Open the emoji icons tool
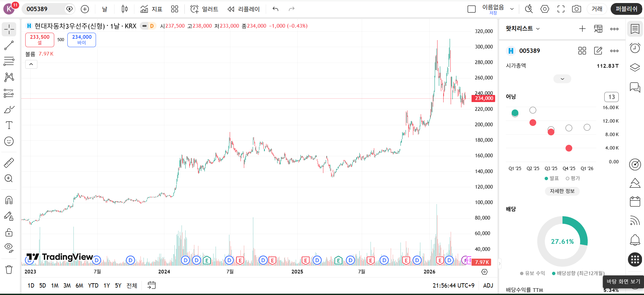 tap(9, 141)
